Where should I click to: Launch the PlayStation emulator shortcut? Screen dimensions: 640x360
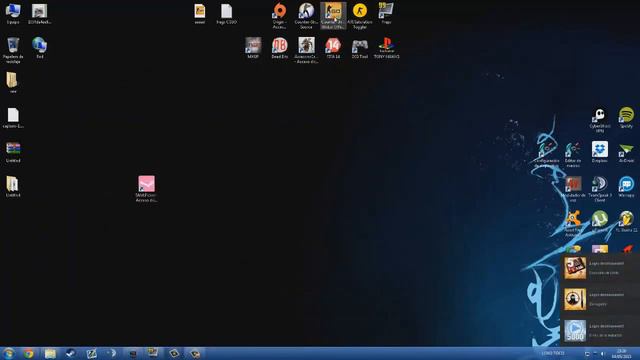[386, 48]
